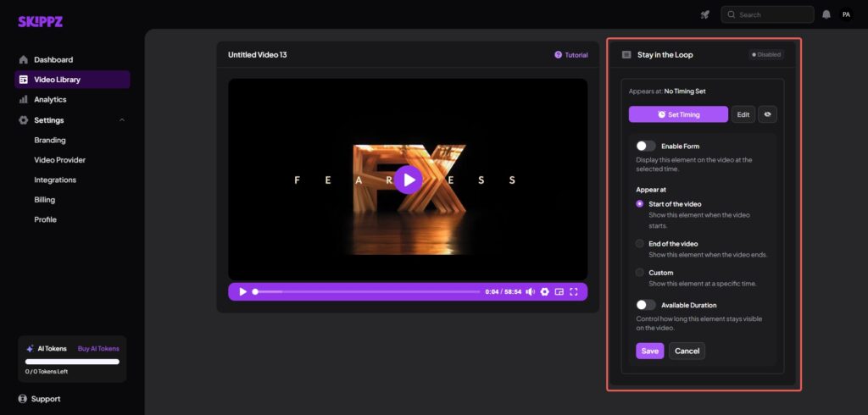The image size is (868, 415).
Task: Enter fullscreen video mode
Action: [574, 291]
